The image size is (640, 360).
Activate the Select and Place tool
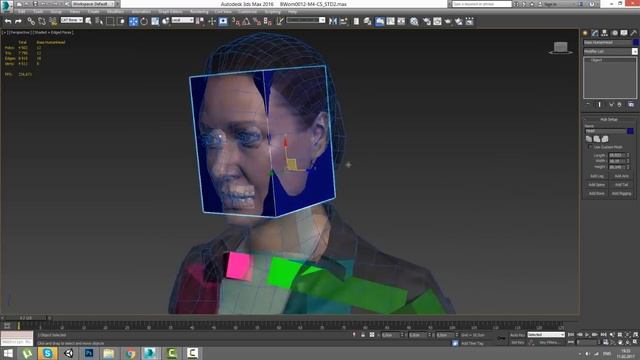pyautogui.click(x=166, y=21)
